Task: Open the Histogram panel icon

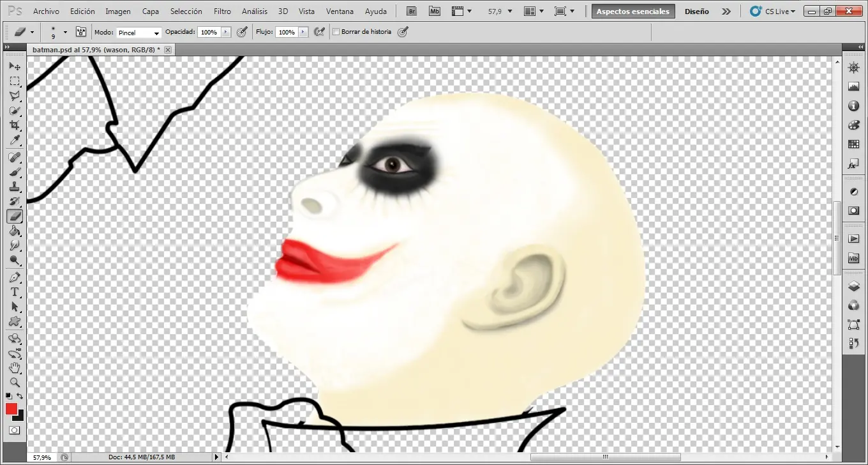Action: (x=853, y=86)
